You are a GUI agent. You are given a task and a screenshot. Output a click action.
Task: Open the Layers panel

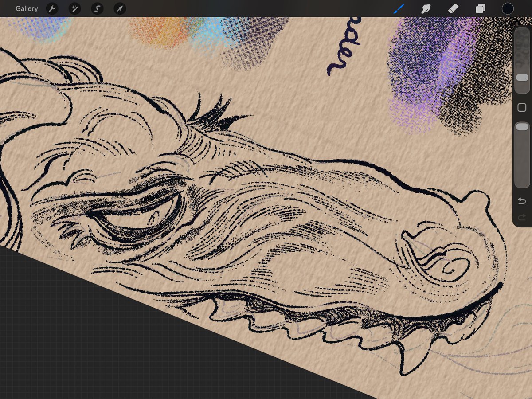pos(481,8)
